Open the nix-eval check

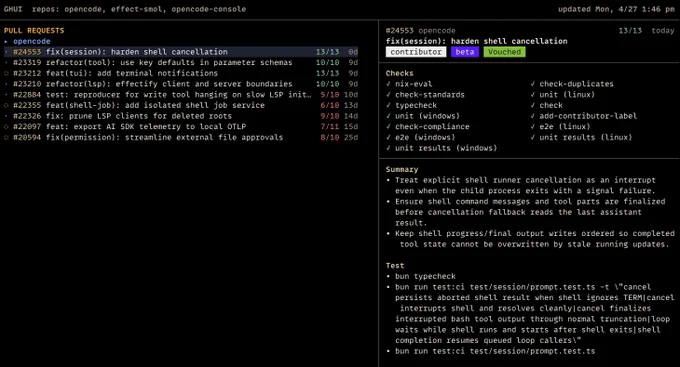[x=409, y=84]
